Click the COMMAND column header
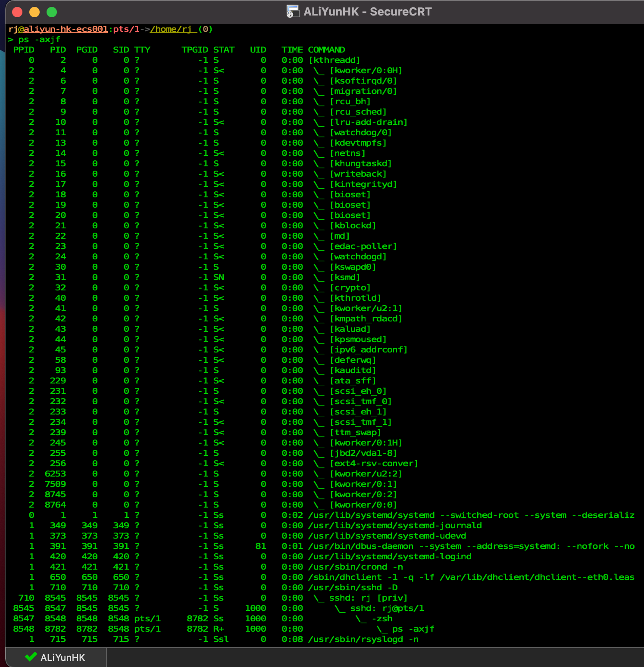The image size is (644, 667). (x=326, y=50)
